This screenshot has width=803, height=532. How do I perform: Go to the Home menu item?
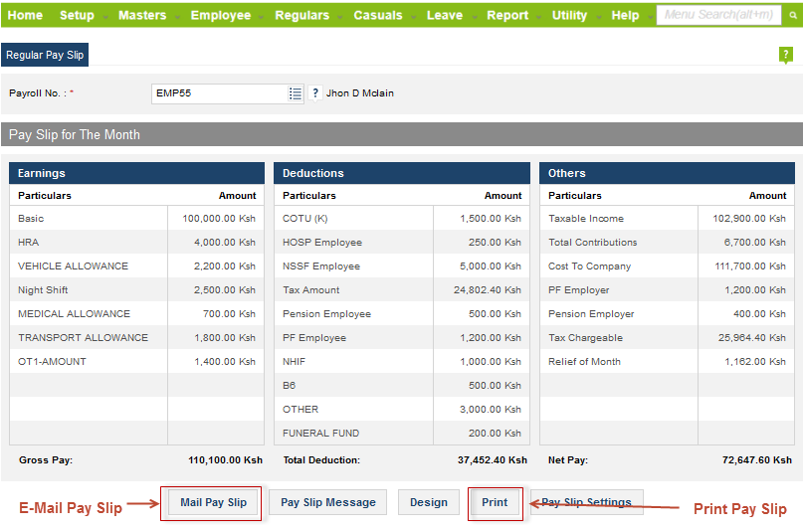tap(25, 15)
